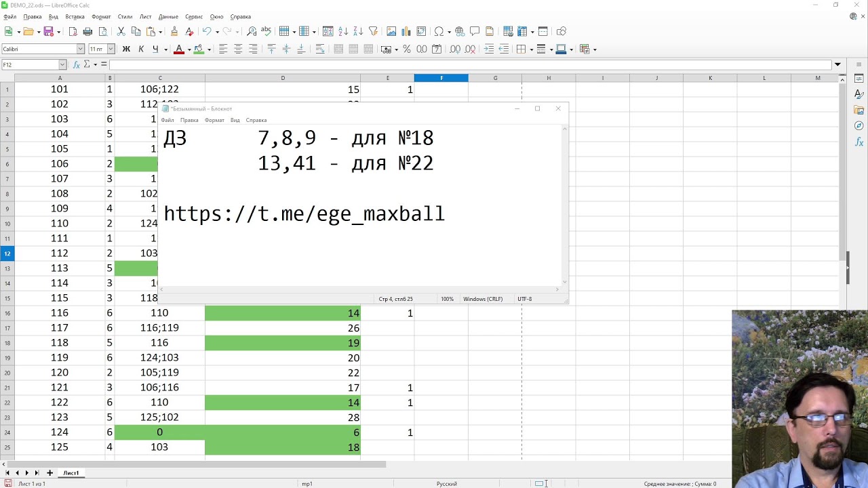The image size is (868, 488).
Task: Click the Center horizontally alignment icon
Action: click(x=238, y=49)
